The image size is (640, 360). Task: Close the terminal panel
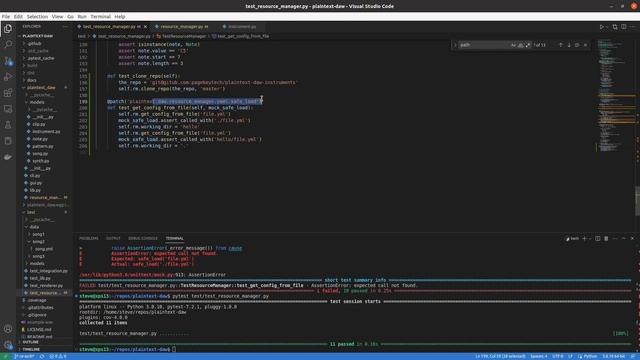coord(632,238)
